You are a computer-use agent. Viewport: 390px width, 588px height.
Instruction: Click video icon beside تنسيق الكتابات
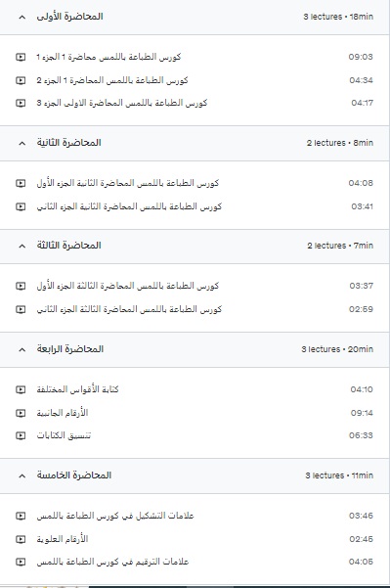pos(21,435)
